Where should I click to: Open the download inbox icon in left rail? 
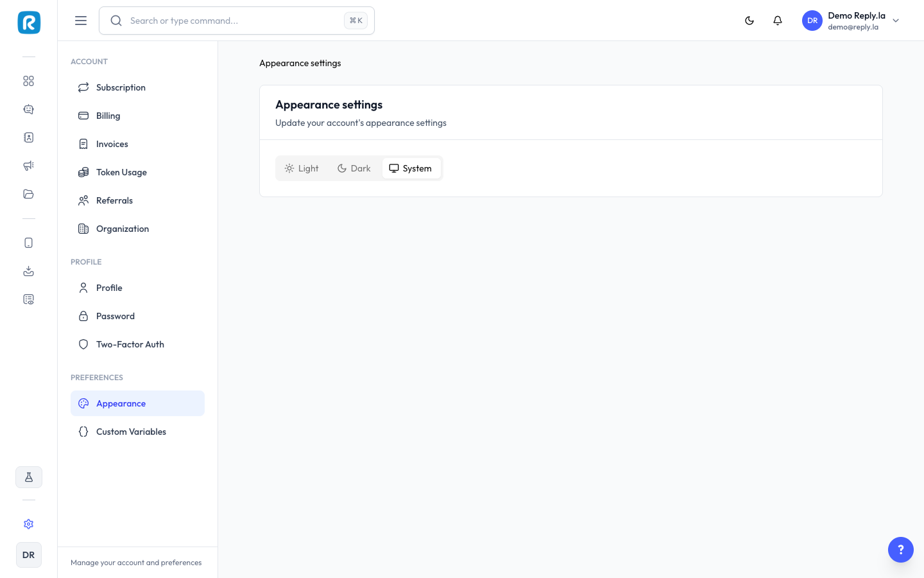pyautogui.click(x=29, y=271)
